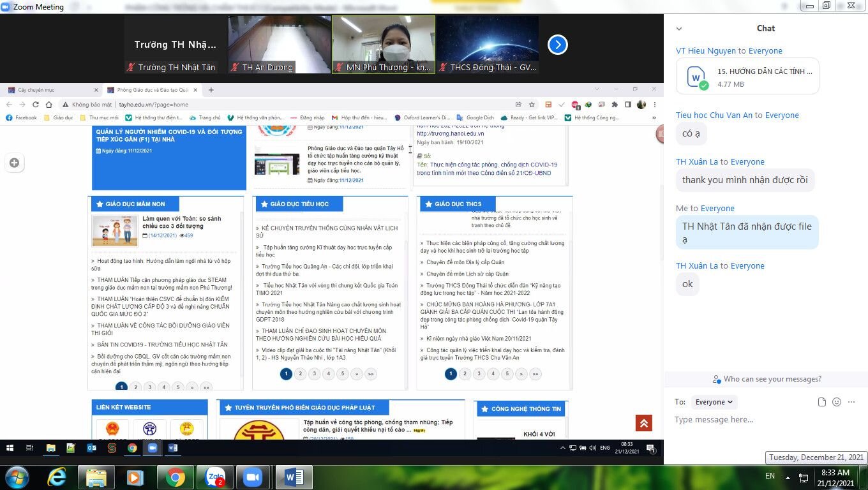Toggle the EN language indicator in system tray

[x=770, y=476]
